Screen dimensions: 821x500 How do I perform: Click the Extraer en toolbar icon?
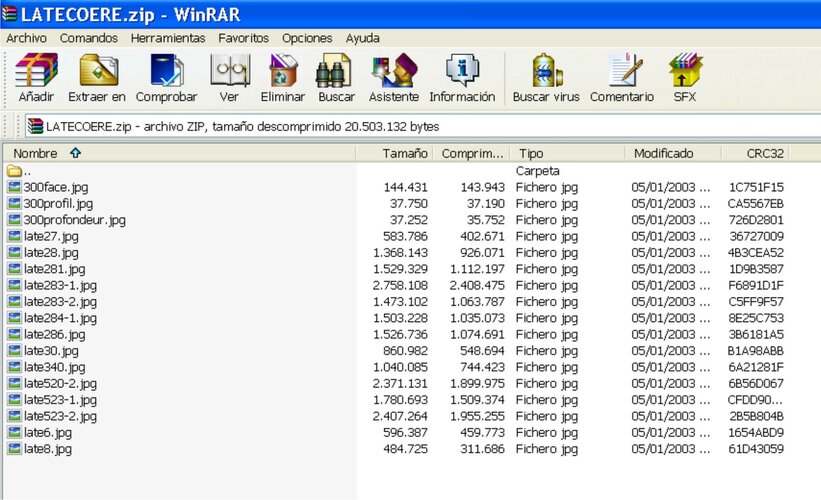pos(98,70)
